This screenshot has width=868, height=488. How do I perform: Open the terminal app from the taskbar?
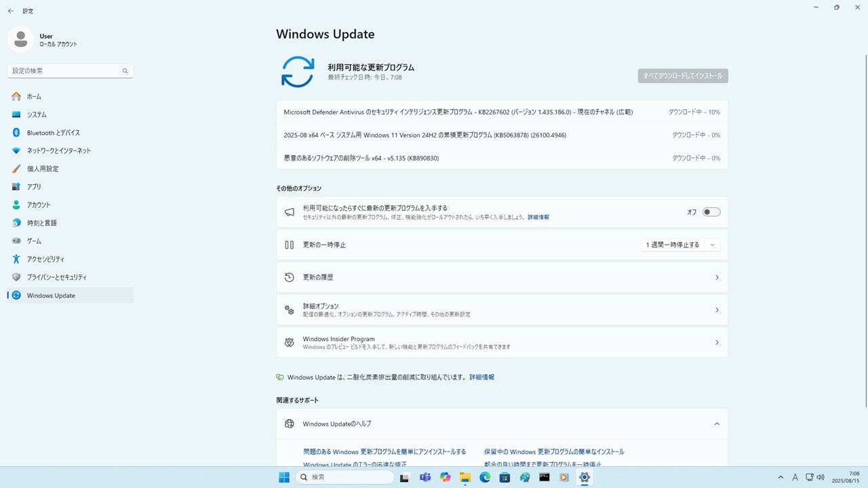tap(545, 477)
